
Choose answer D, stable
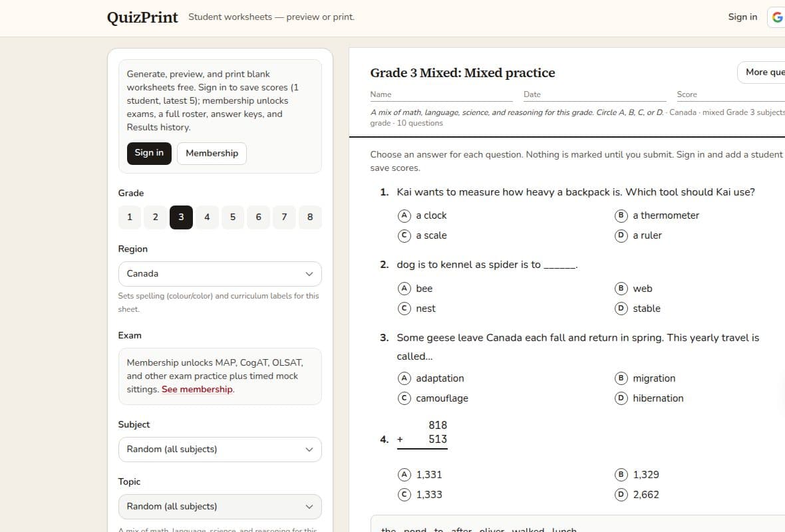pyautogui.click(x=637, y=309)
